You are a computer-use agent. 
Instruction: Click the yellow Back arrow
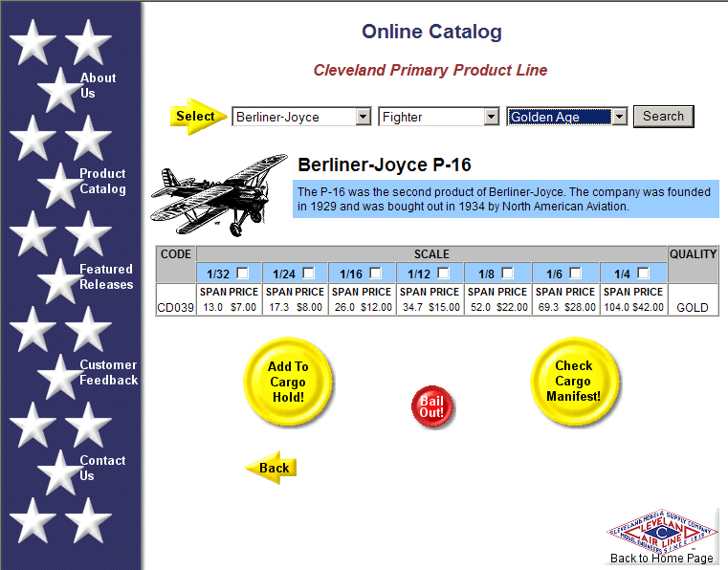coord(271,468)
